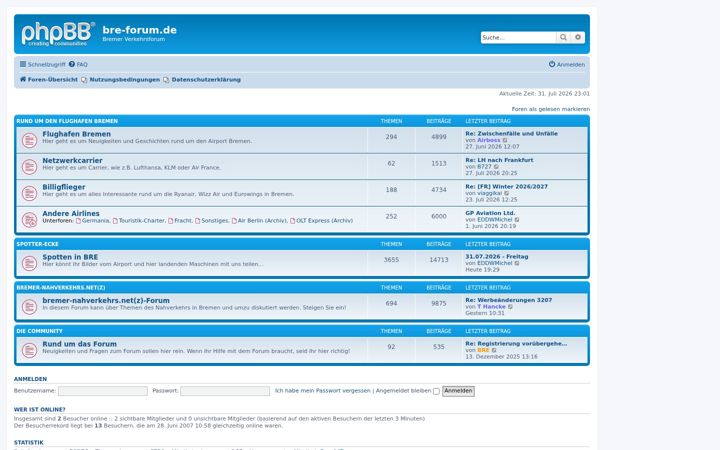The height and width of the screenshot is (450, 720).
Task: Open Re: [FR] Winter 2026/2027 post
Action: click(506, 187)
